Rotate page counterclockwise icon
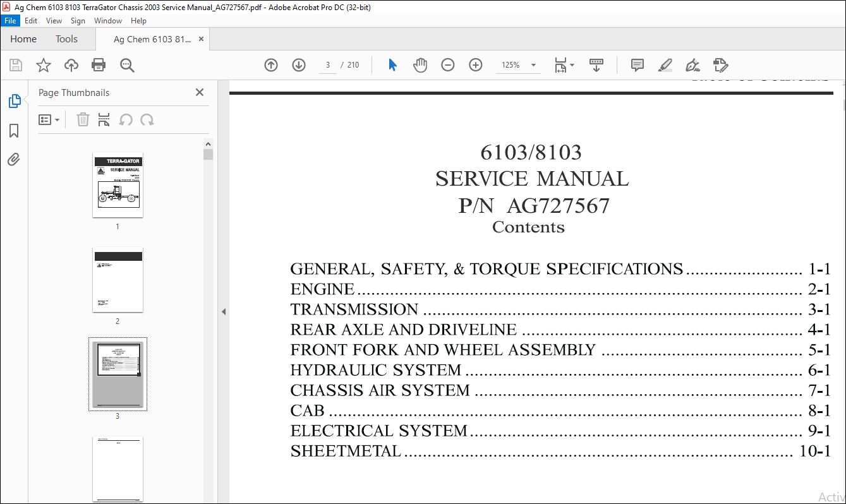846x504 pixels. tap(126, 119)
